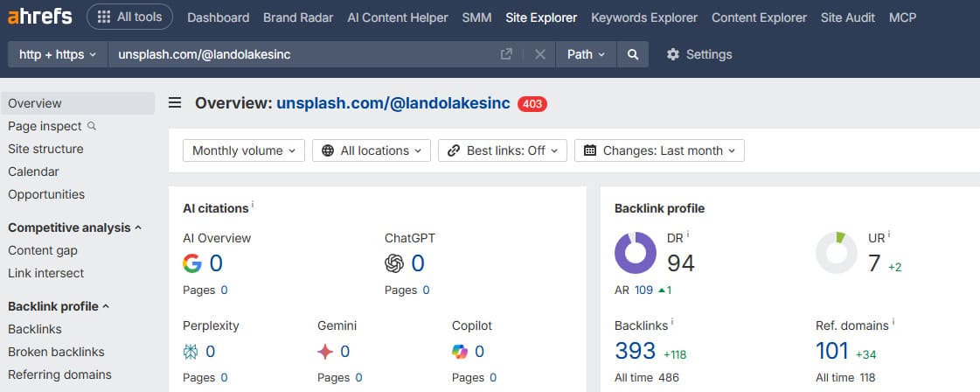
Task: Clear the URL field with the X icon
Action: 540,54
